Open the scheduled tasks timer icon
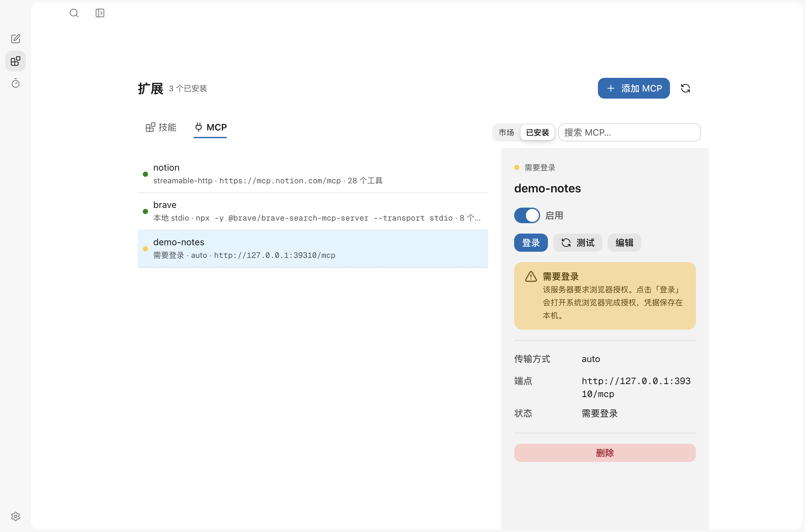 click(16, 83)
